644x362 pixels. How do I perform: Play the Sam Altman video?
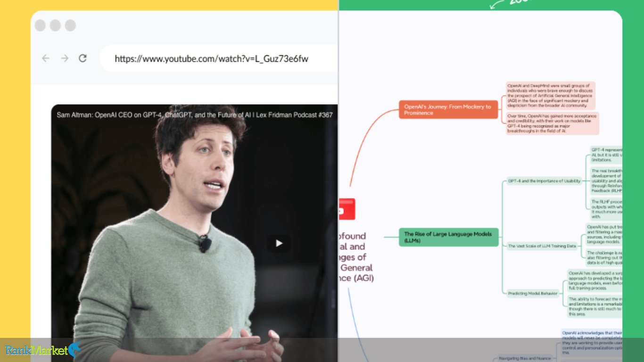[279, 243]
